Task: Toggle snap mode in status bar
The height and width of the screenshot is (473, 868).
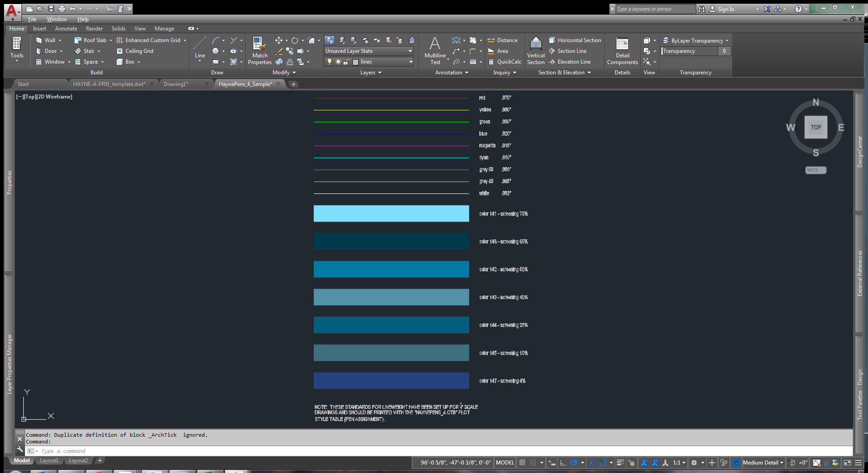Action: coord(533,463)
